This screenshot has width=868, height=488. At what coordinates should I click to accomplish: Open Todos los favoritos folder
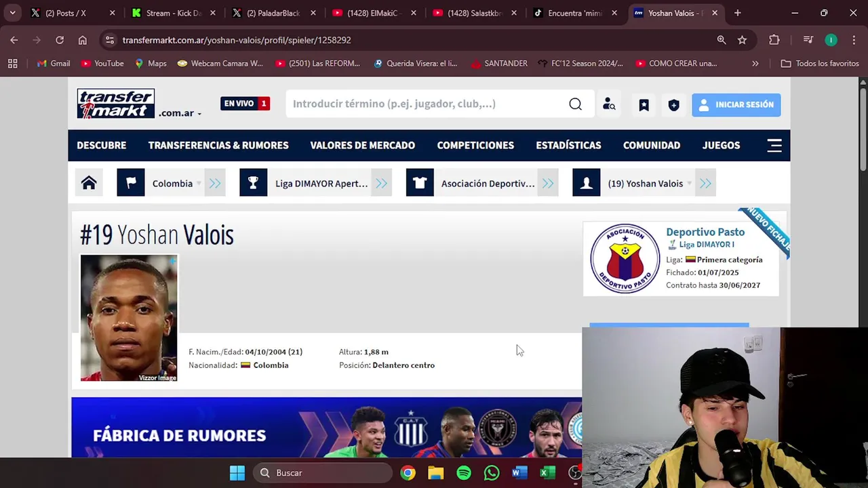(820, 63)
